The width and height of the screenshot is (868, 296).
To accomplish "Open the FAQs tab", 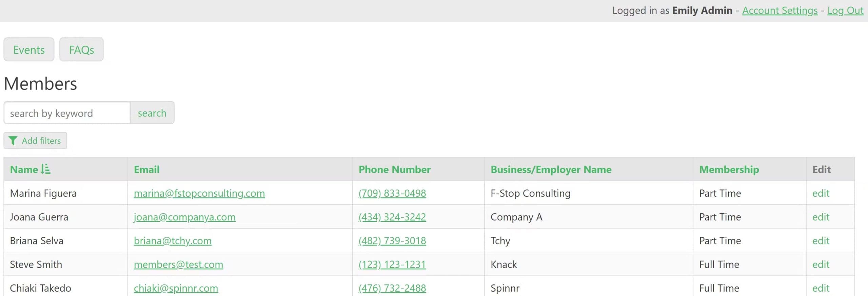I will pyautogui.click(x=81, y=50).
